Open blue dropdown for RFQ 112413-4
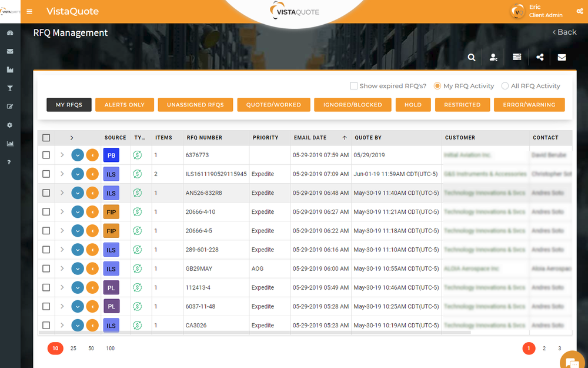 tap(78, 288)
